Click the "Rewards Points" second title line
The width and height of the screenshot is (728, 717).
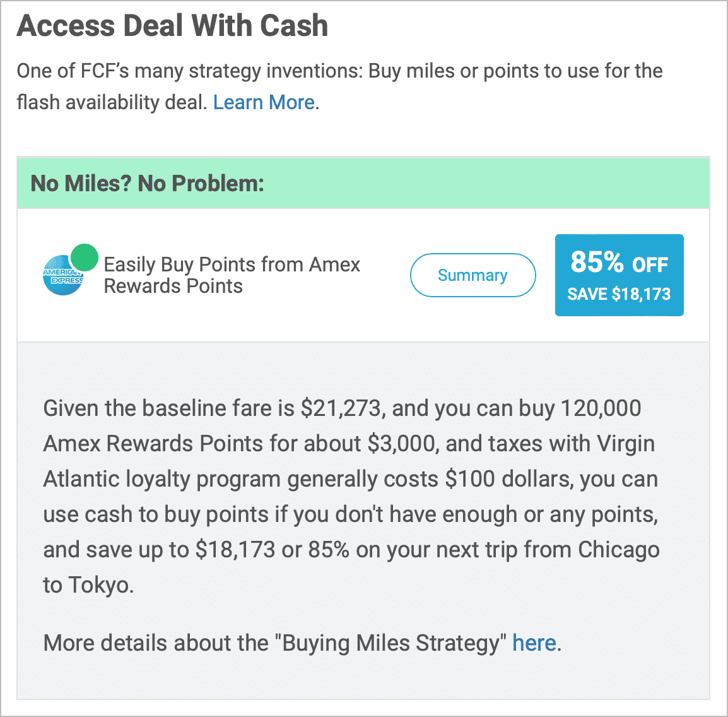pos(173,286)
